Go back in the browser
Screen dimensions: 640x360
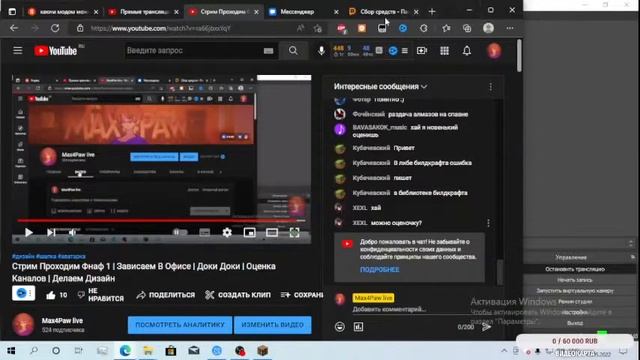14,28
